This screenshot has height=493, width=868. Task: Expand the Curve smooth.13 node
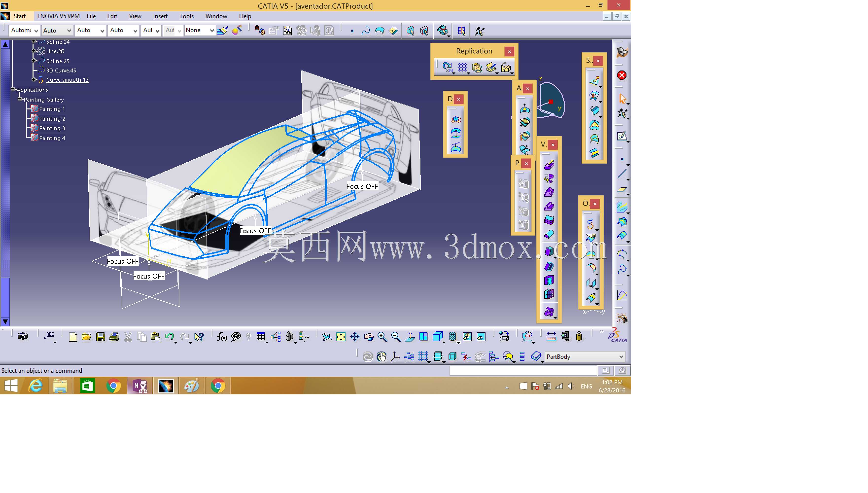(34, 80)
